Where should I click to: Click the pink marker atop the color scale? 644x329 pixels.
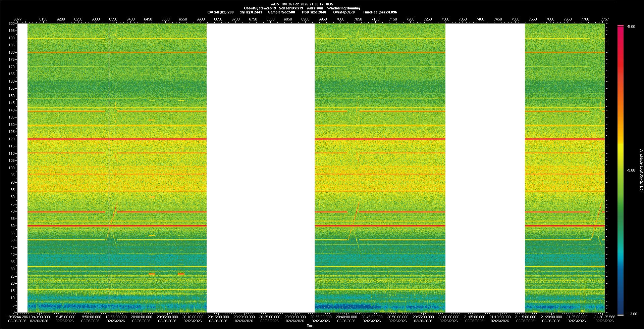click(621, 26)
